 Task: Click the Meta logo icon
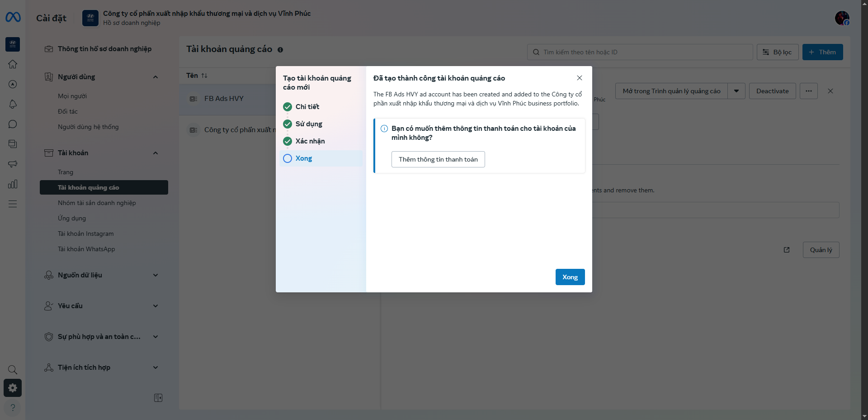[13, 17]
